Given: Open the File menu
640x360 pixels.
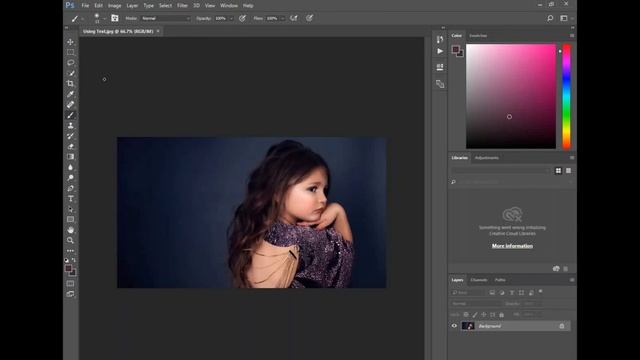Looking at the screenshot, I should pyautogui.click(x=85, y=6).
